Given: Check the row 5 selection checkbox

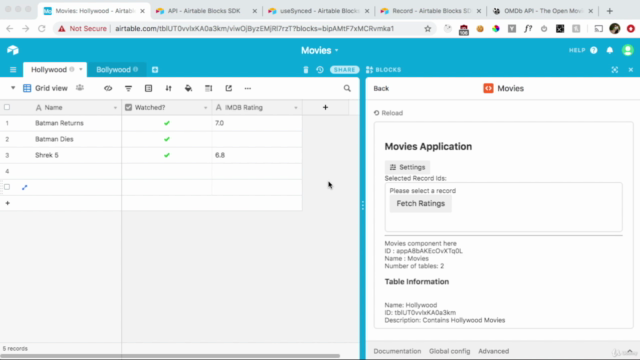Looking at the screenshot, I should [x=7, y=187].
